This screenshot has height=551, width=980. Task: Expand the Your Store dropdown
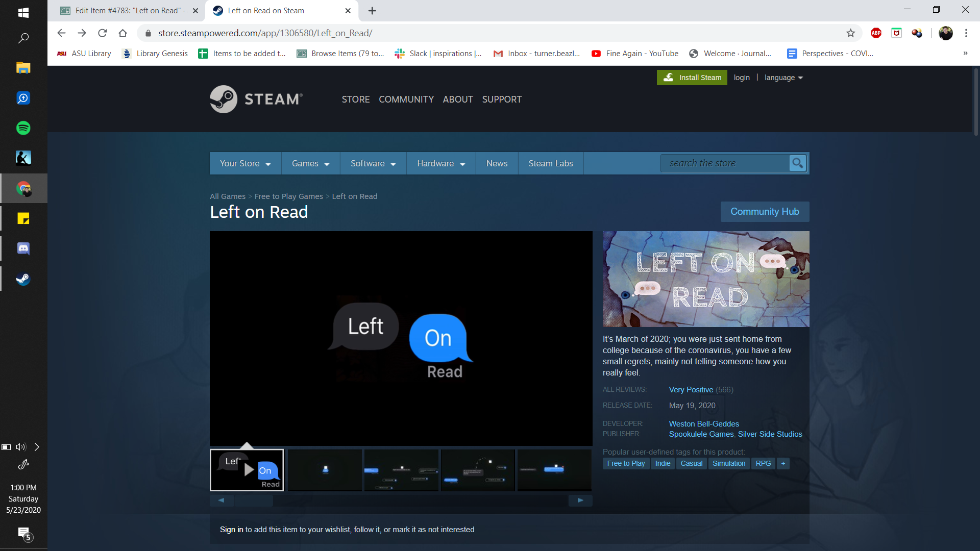(x=245, y=163)
